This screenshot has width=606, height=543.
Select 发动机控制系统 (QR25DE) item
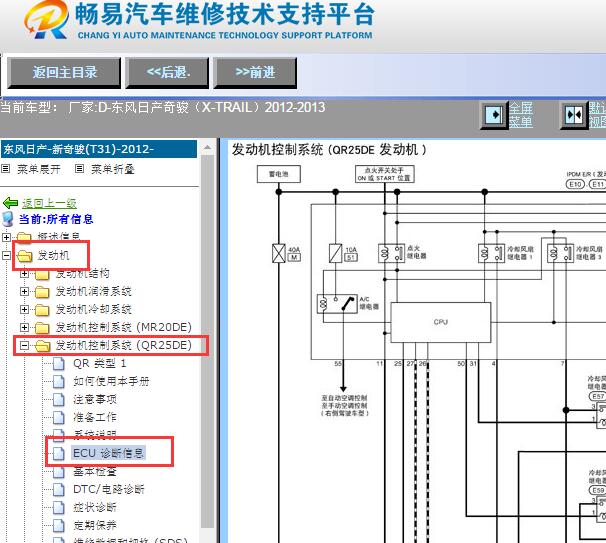coord(124,345)
